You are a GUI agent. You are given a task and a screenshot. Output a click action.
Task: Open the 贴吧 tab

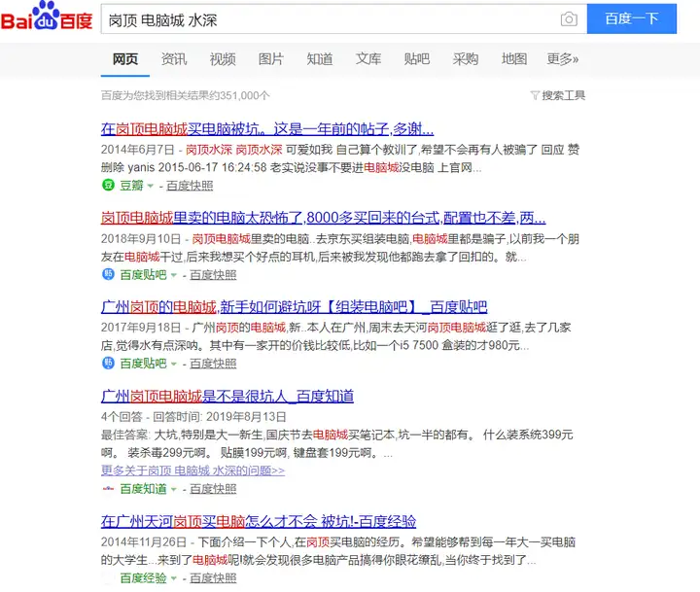click(417, 59)
